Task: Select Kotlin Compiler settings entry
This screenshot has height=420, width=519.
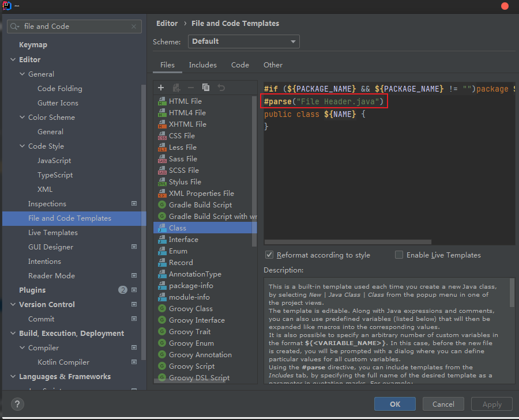Action: point(74,362)
